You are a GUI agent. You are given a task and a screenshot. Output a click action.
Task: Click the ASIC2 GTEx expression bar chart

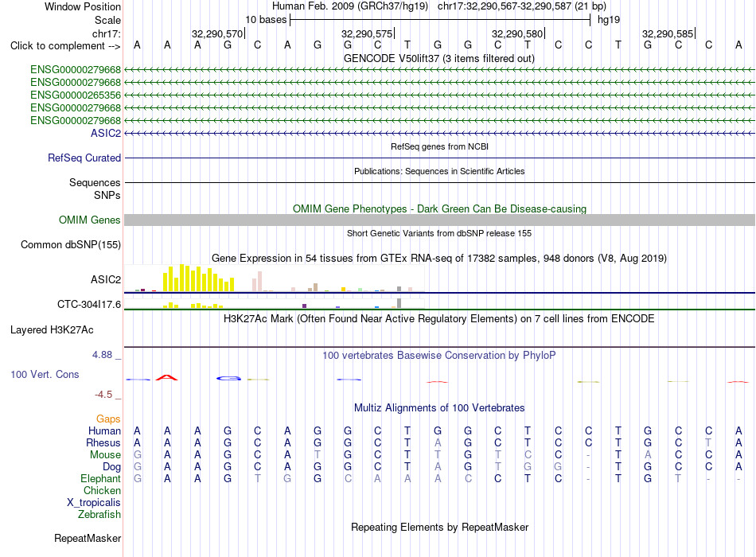(274, 278)
